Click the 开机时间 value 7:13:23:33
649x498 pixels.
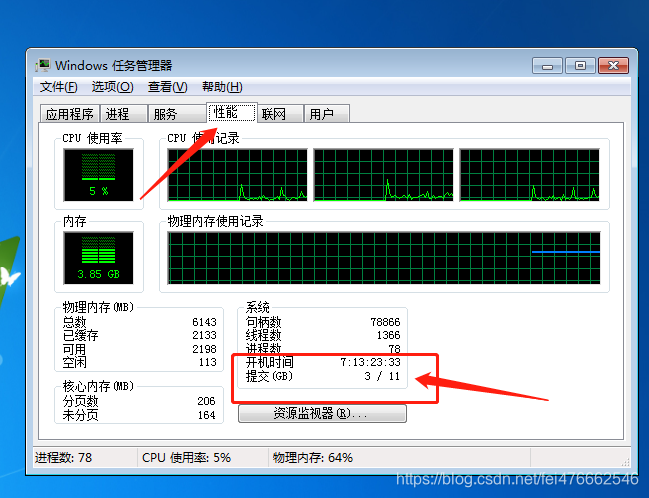[370, 362]
